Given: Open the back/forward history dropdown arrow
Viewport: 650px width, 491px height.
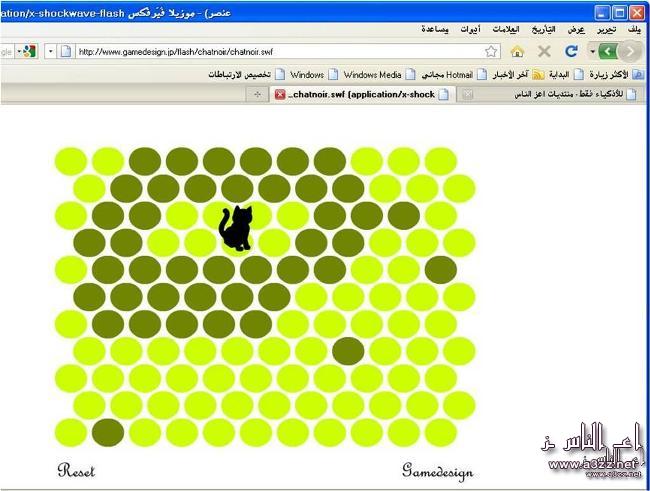Looking at the screenshot, I should point(593,52).
